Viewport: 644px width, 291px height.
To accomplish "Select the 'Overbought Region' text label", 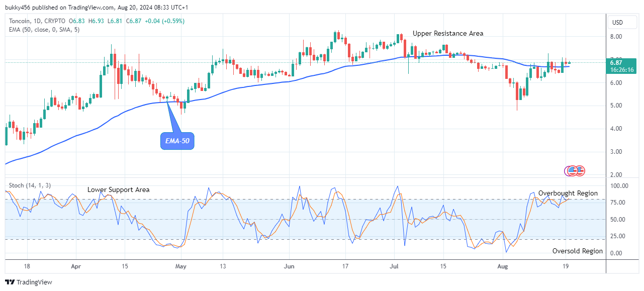I will 568,193.
